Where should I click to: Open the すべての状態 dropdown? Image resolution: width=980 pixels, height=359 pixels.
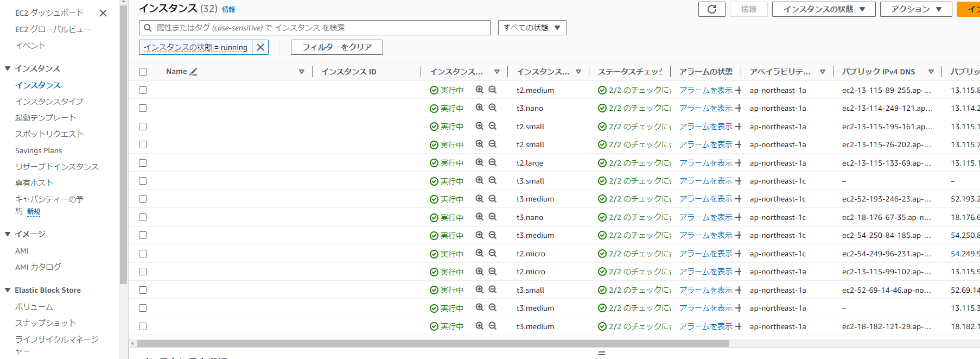pos(532,28)
